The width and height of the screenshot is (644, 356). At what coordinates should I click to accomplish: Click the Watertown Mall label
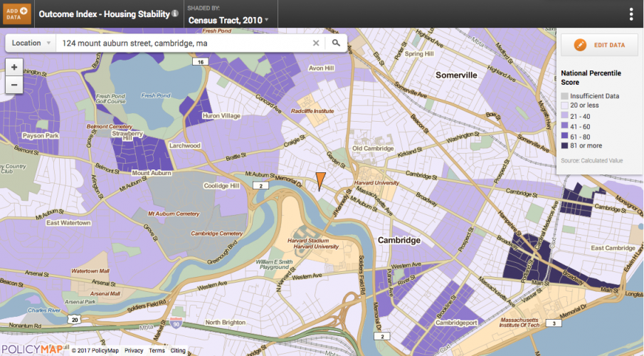(x=90, y=271)
